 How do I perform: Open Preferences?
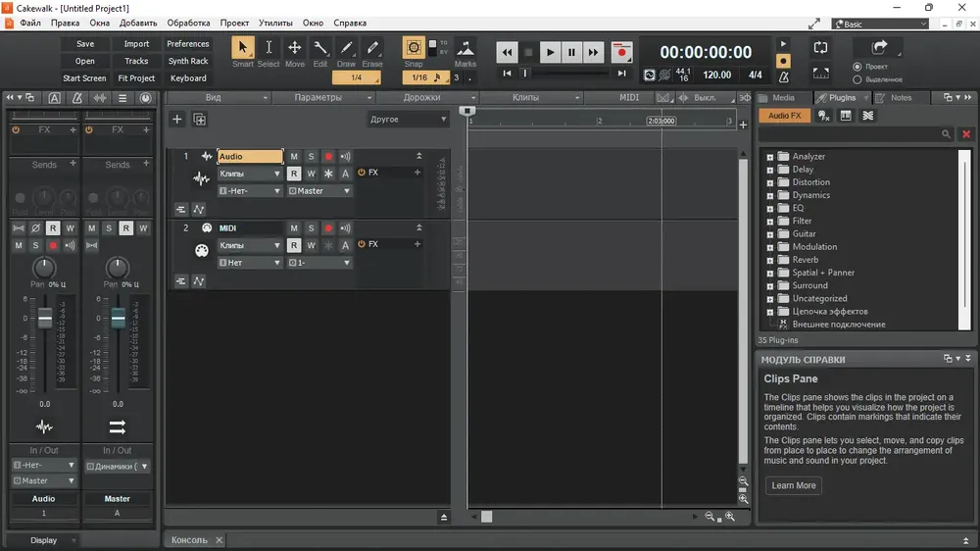tap(187, 44)
